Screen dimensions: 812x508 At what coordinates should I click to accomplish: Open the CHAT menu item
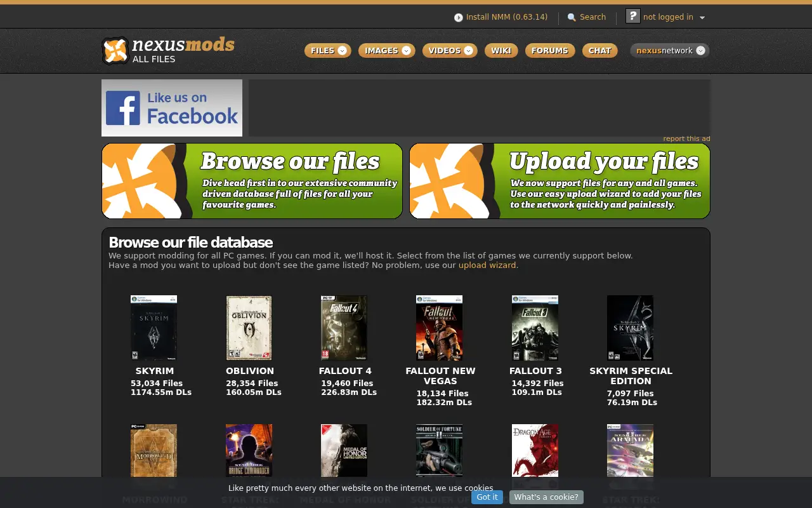click(x=599, y=51)
